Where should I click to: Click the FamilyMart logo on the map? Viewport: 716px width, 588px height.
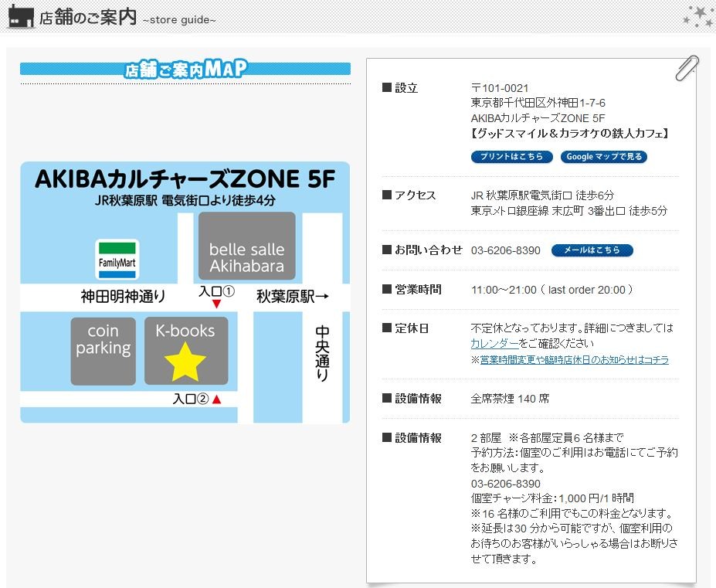click(117, 260)
